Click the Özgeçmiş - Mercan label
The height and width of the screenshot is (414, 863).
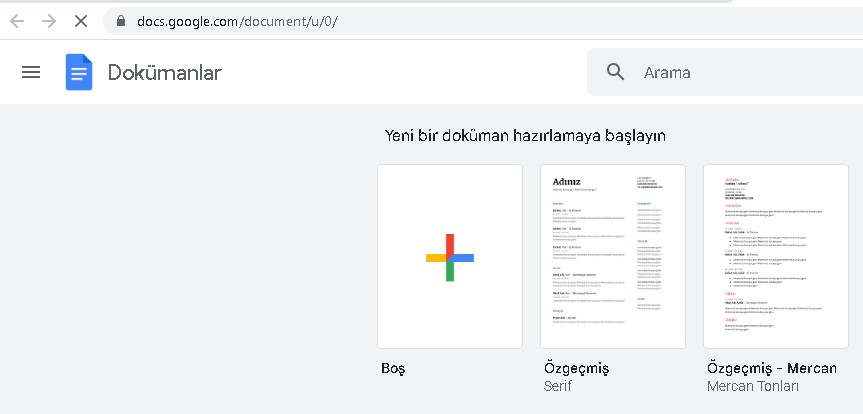(771, 368)
